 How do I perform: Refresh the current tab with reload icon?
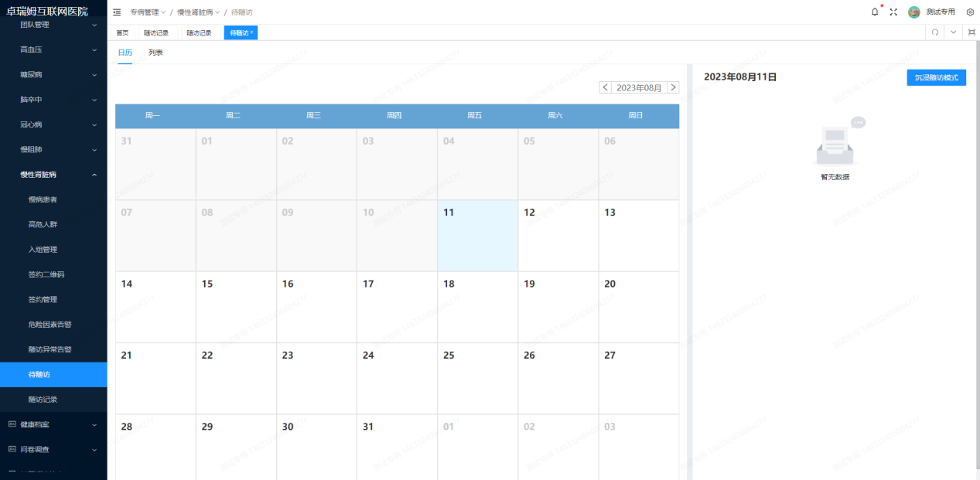click(934, 32)
